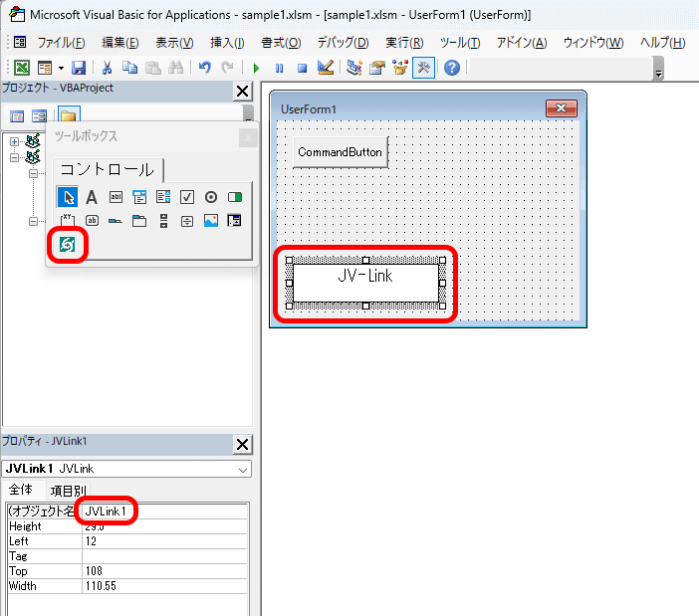Click the Insert UserForm toolbar icon
Image resolution: width=699 pixels, height=616 pixels.
click(x=45, y=68)
